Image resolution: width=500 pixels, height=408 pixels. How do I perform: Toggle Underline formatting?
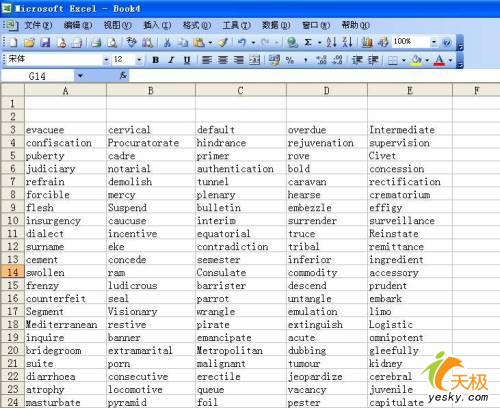pyautogui.click(x=187, y=60)
